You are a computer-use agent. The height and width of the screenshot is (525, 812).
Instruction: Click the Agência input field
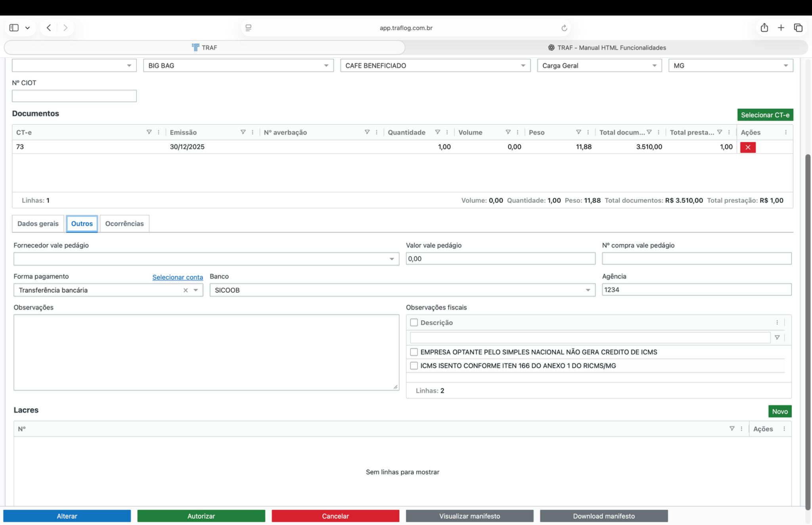tap(696, 290)
